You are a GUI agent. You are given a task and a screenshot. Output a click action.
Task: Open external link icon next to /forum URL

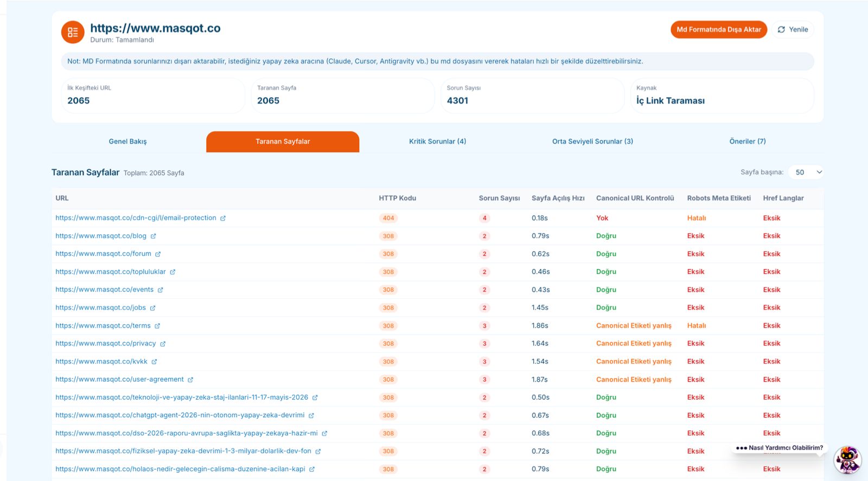(x=158, y=254)
